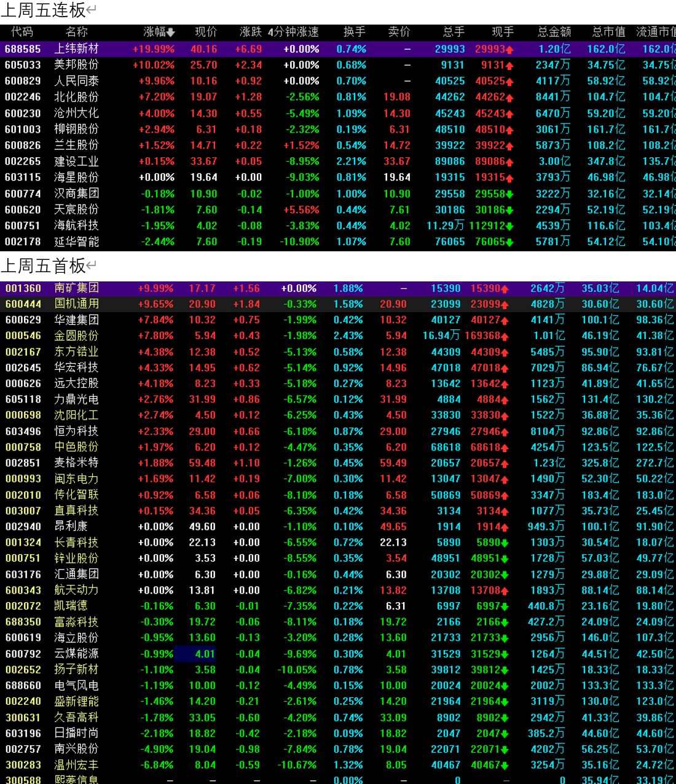The image size is (676, 784).
Task: Click the 涨跌 column header
Action: [251, 32]
